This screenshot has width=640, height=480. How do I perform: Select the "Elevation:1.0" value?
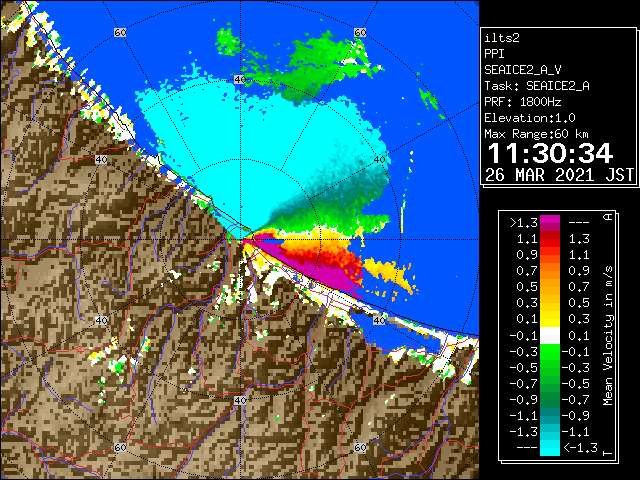[530, 118]
